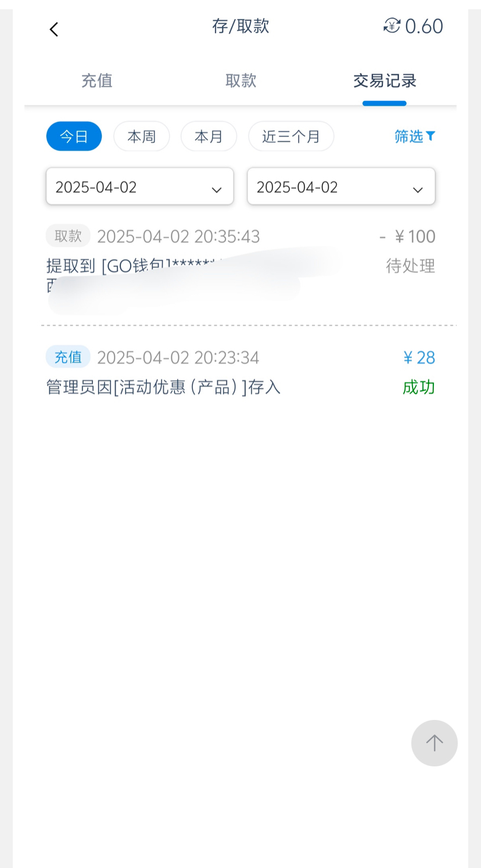Select the 本周 time filter
Viewport: 481px width, 868px height.
141,136
